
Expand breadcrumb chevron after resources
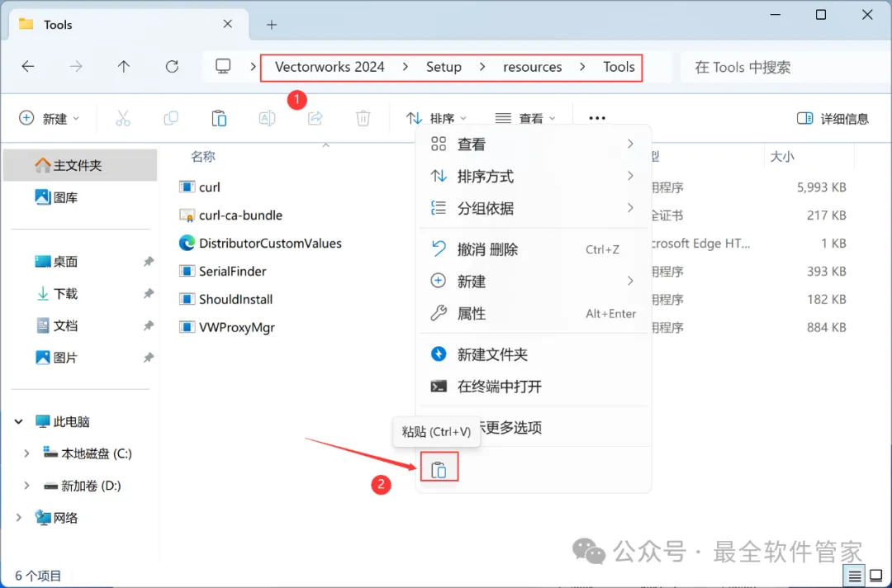582,67
